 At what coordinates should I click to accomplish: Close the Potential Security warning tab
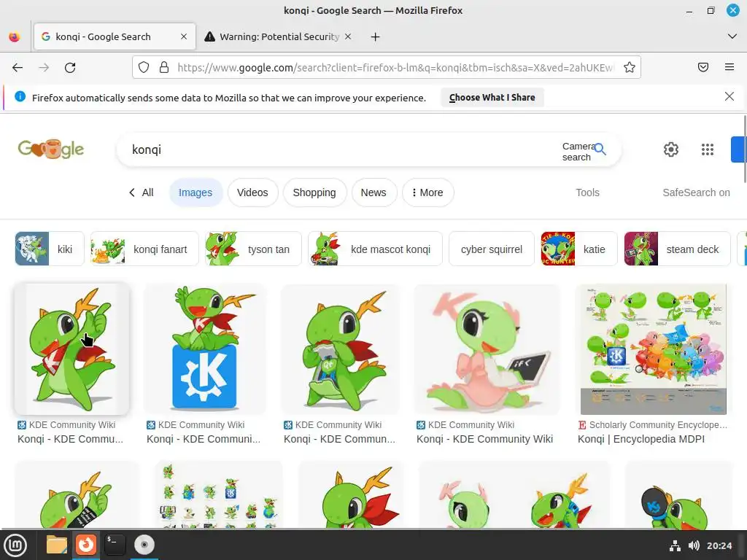(348, 36)
